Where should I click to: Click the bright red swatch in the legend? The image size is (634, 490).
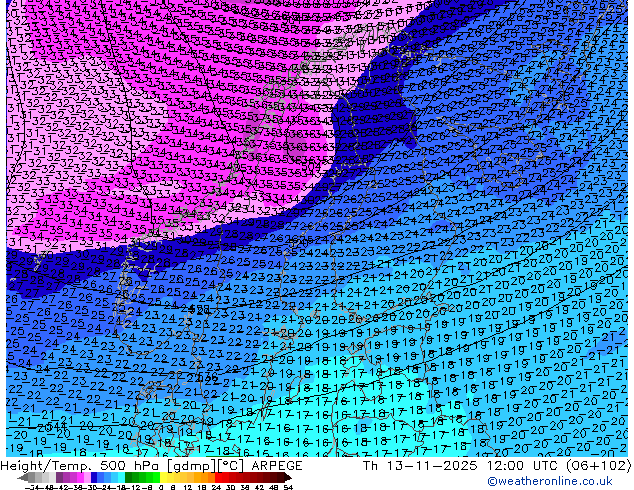[218, 477]
